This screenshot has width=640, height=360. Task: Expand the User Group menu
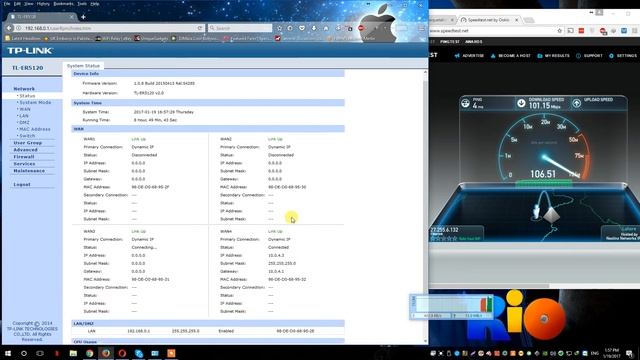pyautogui.click(x=28, y=143)
